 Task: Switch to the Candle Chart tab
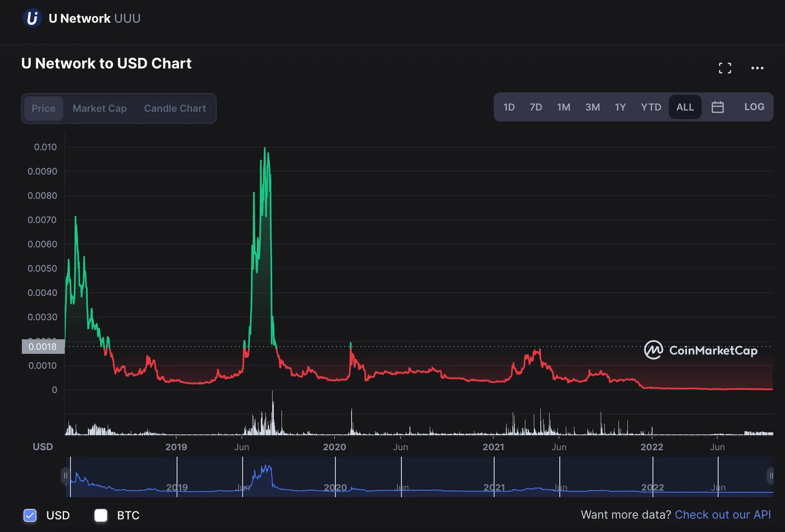[175, 108]
